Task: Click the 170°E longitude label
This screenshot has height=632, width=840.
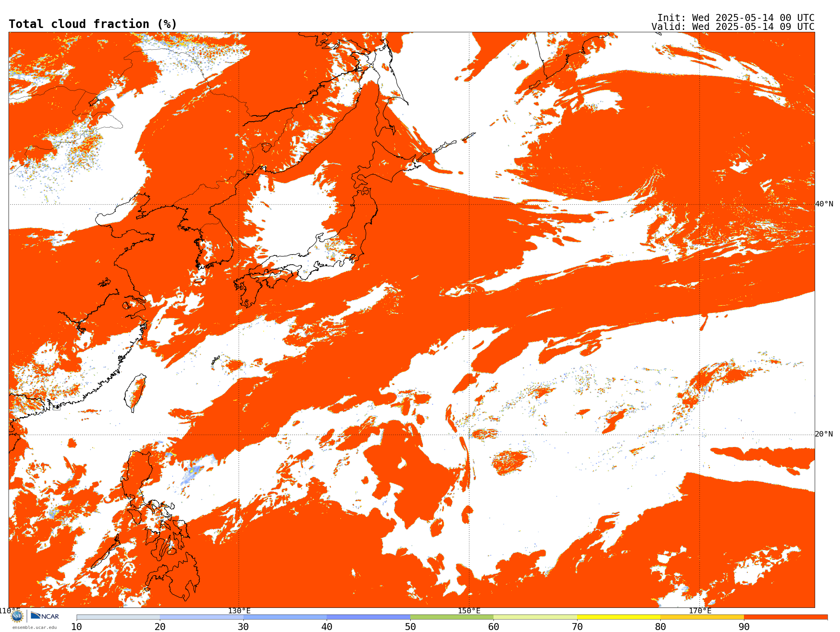Action: 700,611
